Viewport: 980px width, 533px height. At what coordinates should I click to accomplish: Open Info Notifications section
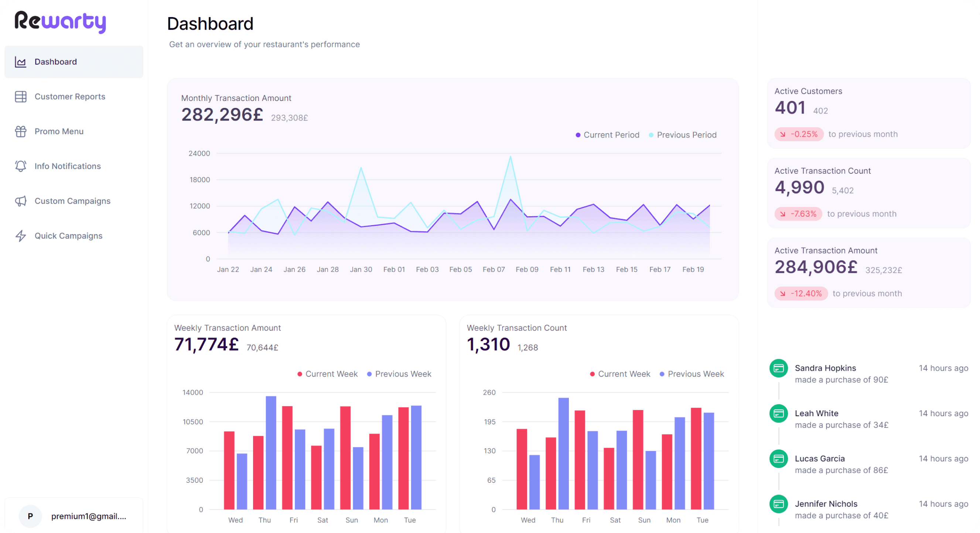(74, 166)
